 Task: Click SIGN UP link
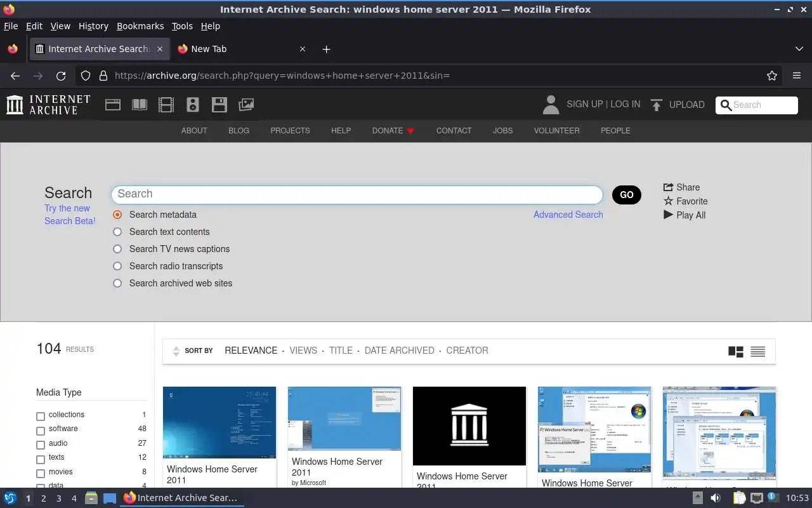point(585,104)
